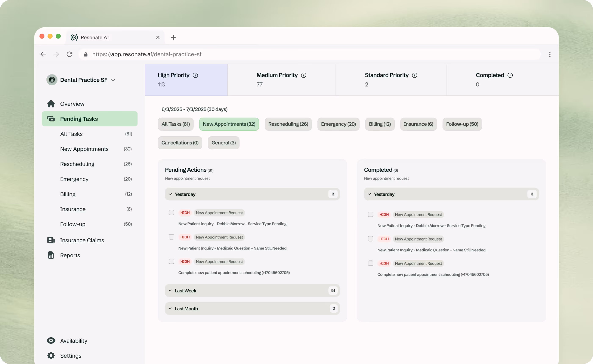Filter by Emergency (20) chip
593x364 pixels.
click(x=338, y=124)
